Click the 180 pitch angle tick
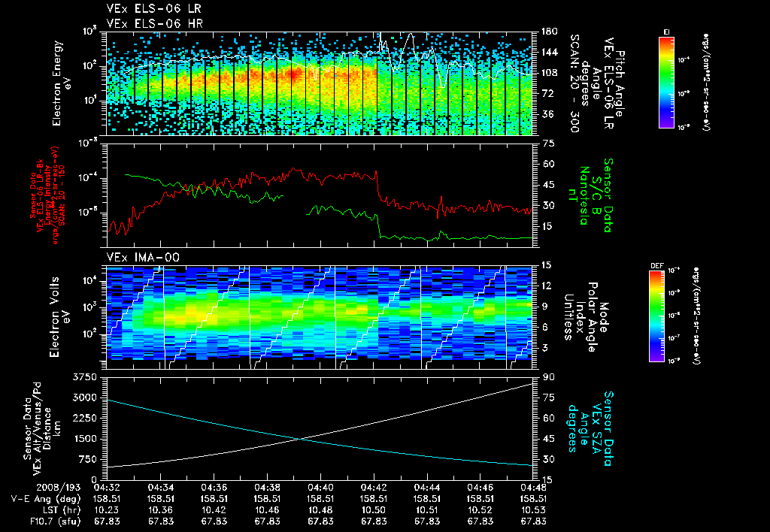This screenshot has width=770, height=532. tap(549, 32)
